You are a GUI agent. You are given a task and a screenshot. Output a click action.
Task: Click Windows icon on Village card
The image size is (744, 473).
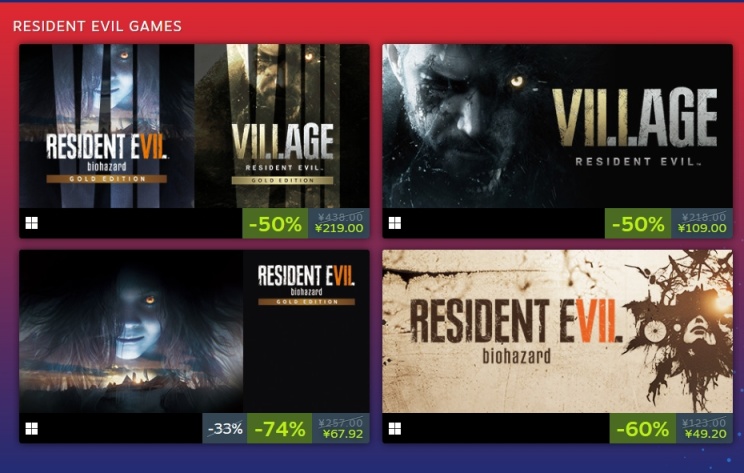pyautogui.click(x=395, y=223)
